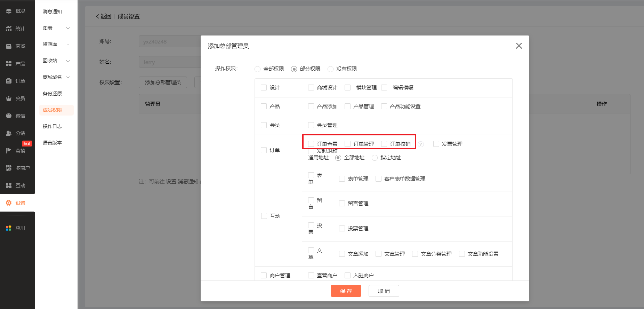Open the 应用 apps colorful icon
This screenshot has height=309, width=644.
click(x=9, y=228)
